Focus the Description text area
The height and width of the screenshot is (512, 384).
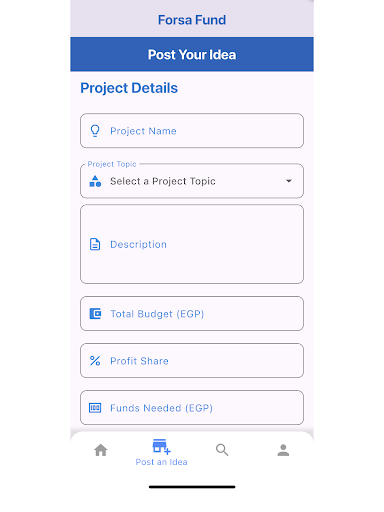click(x=192, y=244)
